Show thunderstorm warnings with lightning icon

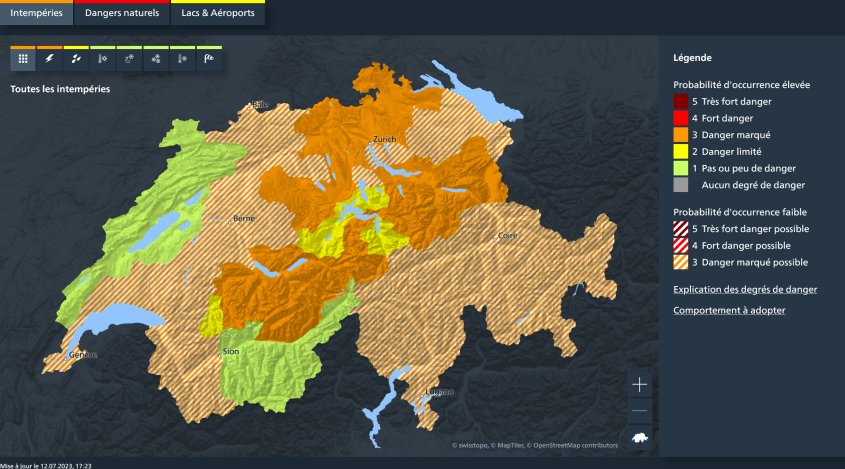[x=50, y=59]
